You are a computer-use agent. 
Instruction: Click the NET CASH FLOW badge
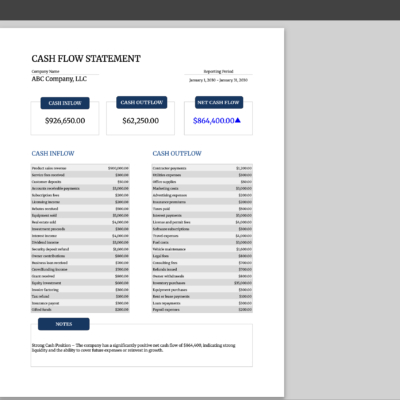[x=219, y=102]
